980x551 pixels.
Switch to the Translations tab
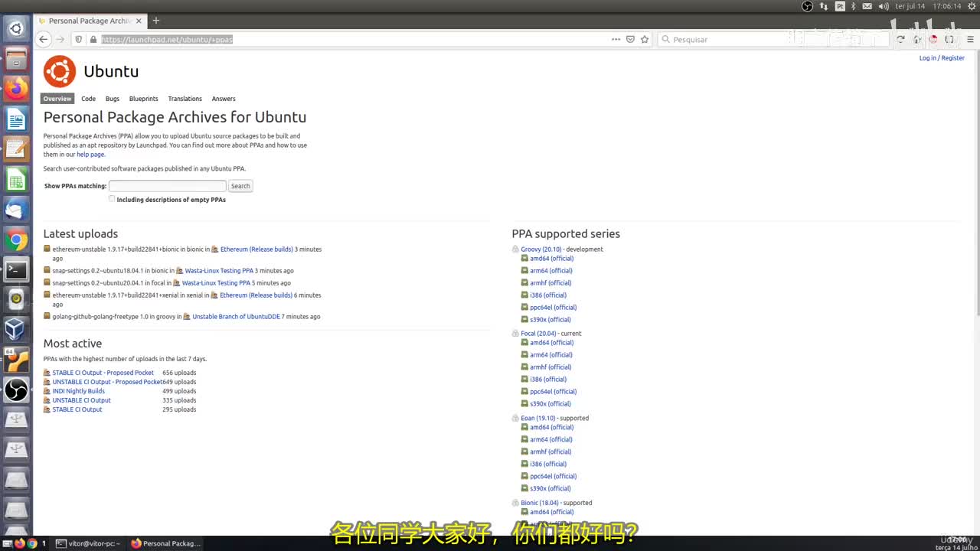[185, 99]
